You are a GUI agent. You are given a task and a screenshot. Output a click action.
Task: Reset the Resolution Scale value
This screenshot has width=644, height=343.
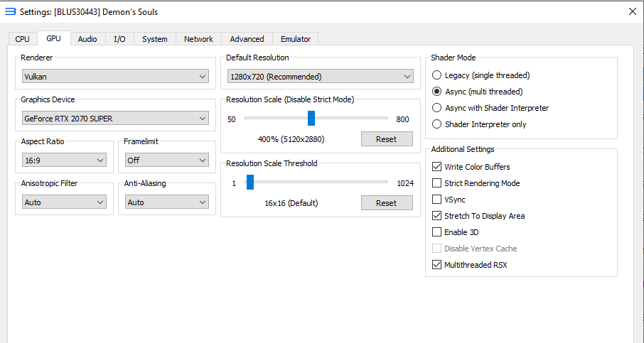coord(387,139)
